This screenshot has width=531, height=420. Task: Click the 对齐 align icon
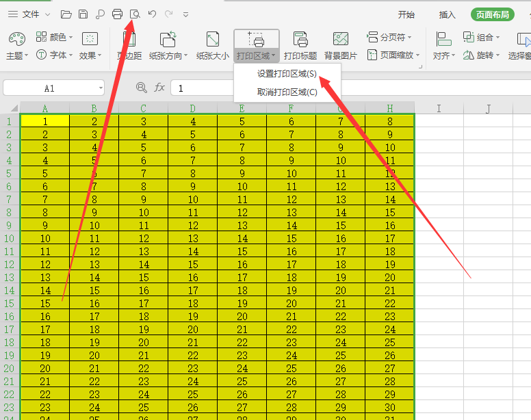(x=443, y=39)
